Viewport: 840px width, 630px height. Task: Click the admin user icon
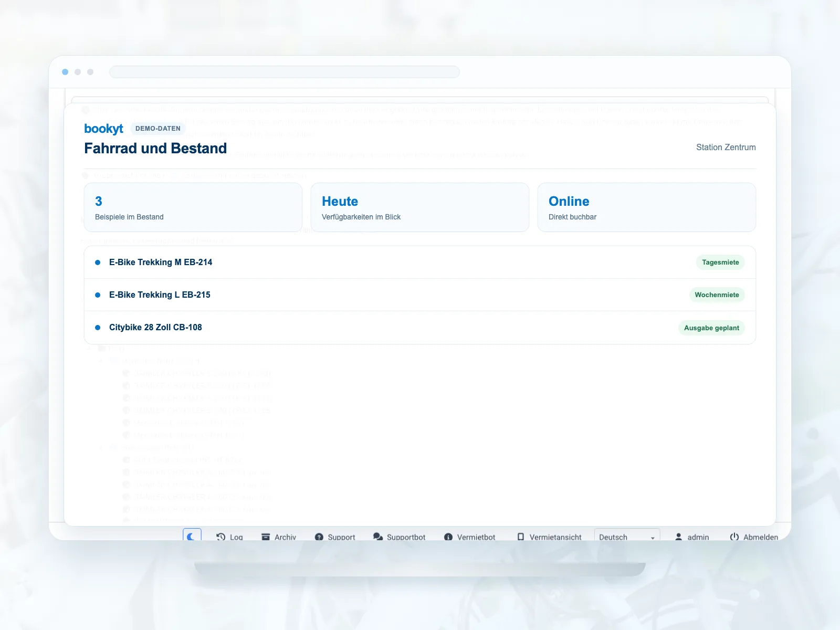[678, 537]
